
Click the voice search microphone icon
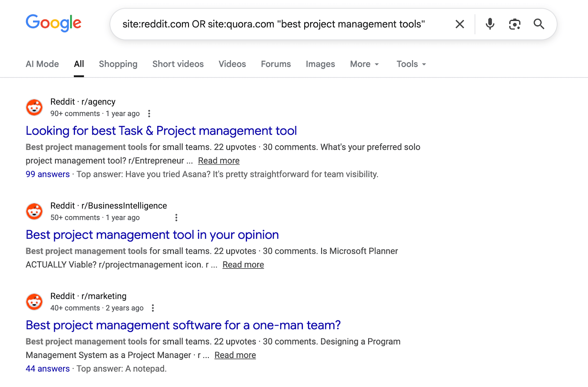click(x=490, y=24)
